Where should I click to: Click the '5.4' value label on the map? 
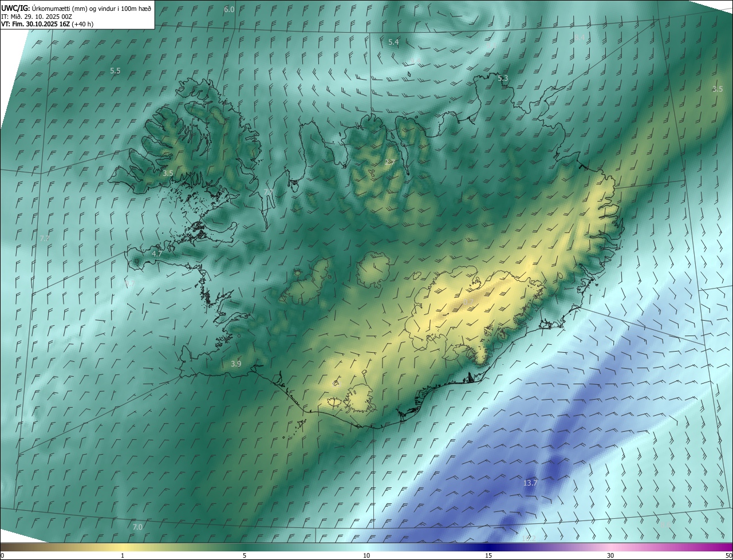[x=393, y=42]
